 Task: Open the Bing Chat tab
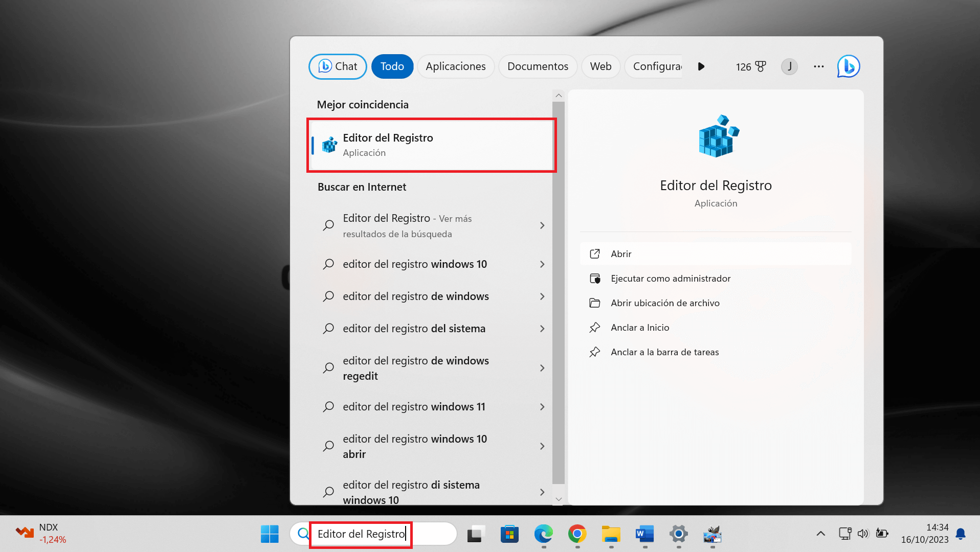click(x=338, y=66)
